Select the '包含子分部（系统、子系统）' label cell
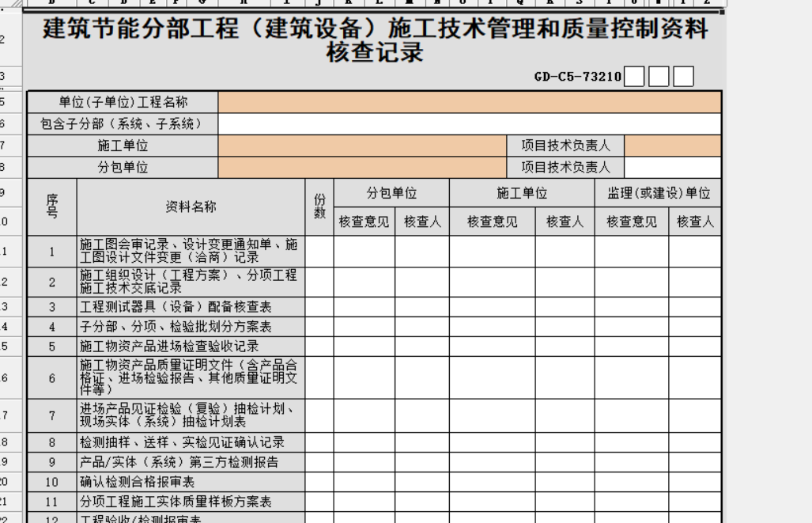The height and width of the screenshot is (523, 812). pyautogui.click(x=123, y=124)
